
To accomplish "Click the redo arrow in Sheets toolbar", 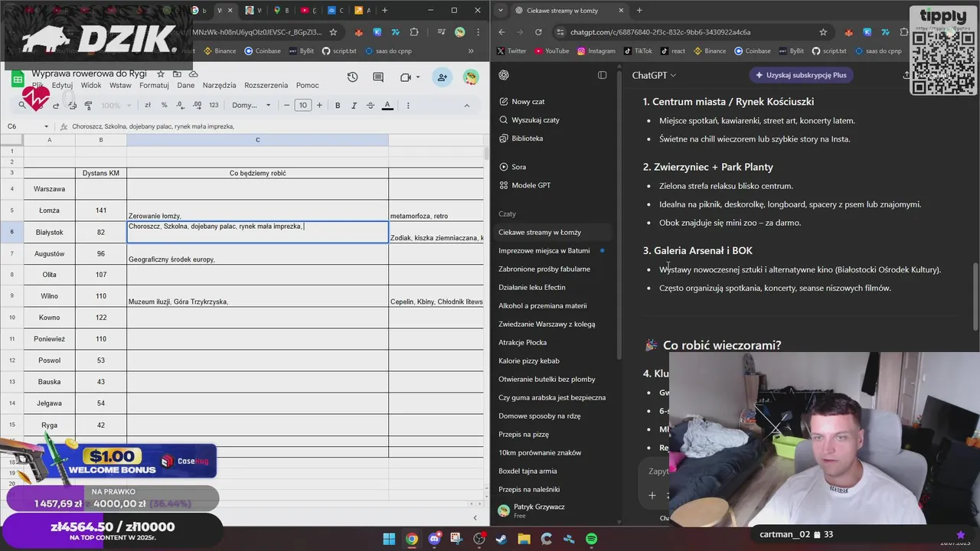I will [56, 106].
